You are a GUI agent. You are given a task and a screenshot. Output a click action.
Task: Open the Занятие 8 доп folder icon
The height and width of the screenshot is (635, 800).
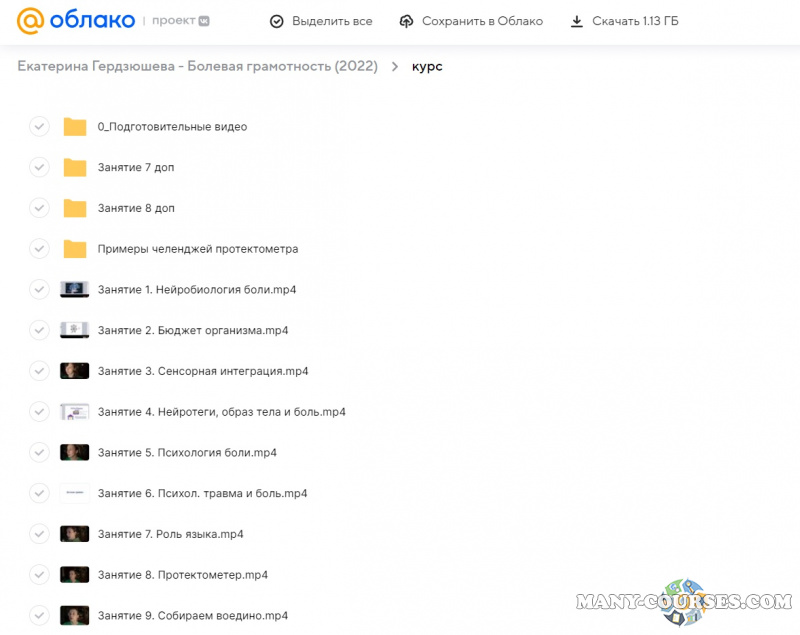pyautogui.click(x=75, y=208)
